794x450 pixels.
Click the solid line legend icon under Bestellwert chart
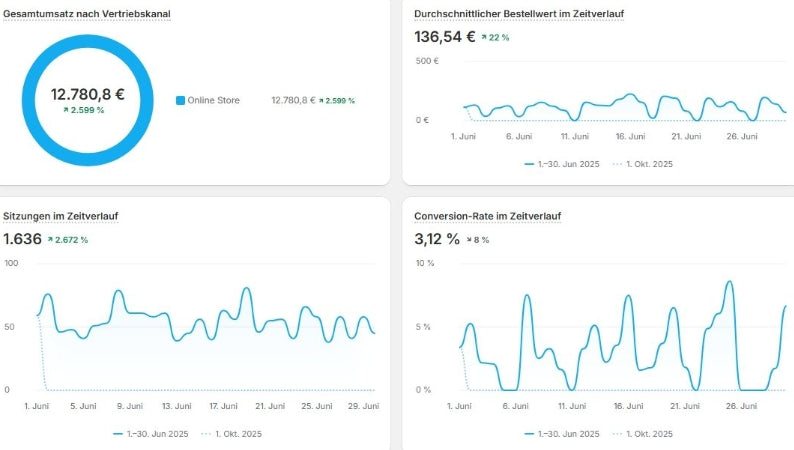[x=529, y=163]
